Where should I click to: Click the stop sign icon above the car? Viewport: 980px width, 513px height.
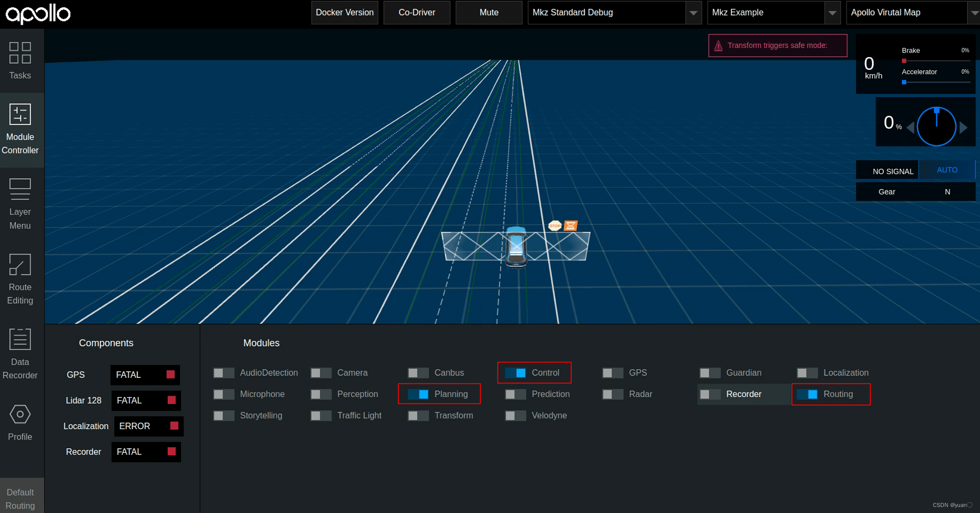555,225
